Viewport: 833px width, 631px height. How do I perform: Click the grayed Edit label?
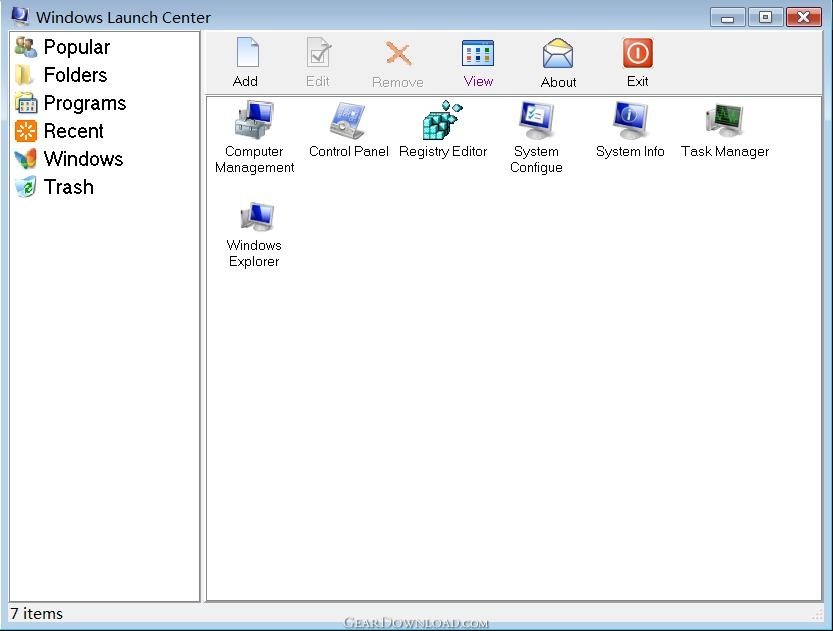[x=318, y=81]
